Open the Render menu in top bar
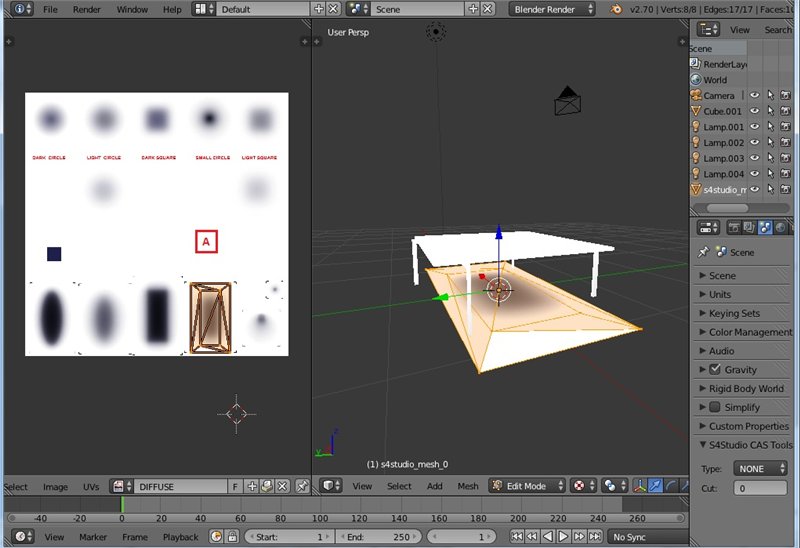 point(87,9)
